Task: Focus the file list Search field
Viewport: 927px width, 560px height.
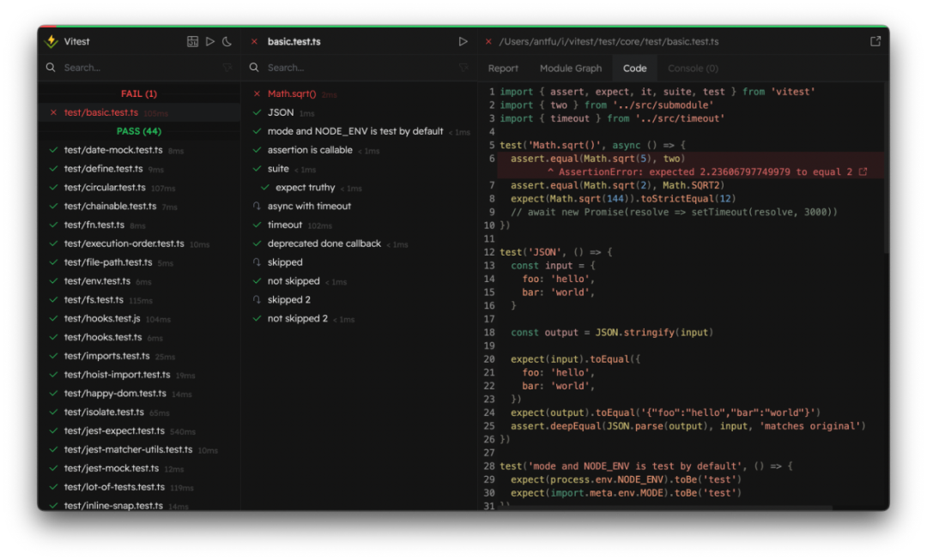Action: [x=139, y=68]
